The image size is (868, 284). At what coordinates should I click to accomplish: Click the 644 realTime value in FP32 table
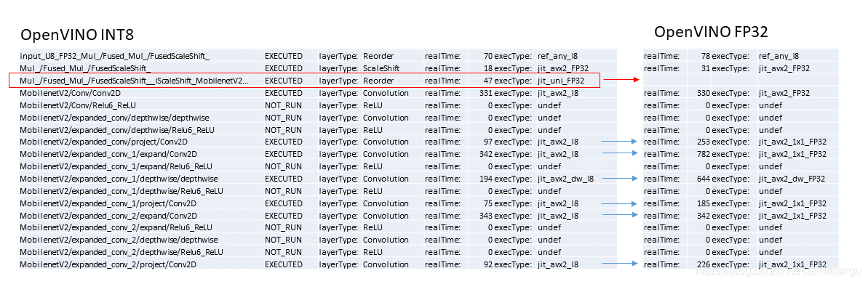tap(703, 179)
